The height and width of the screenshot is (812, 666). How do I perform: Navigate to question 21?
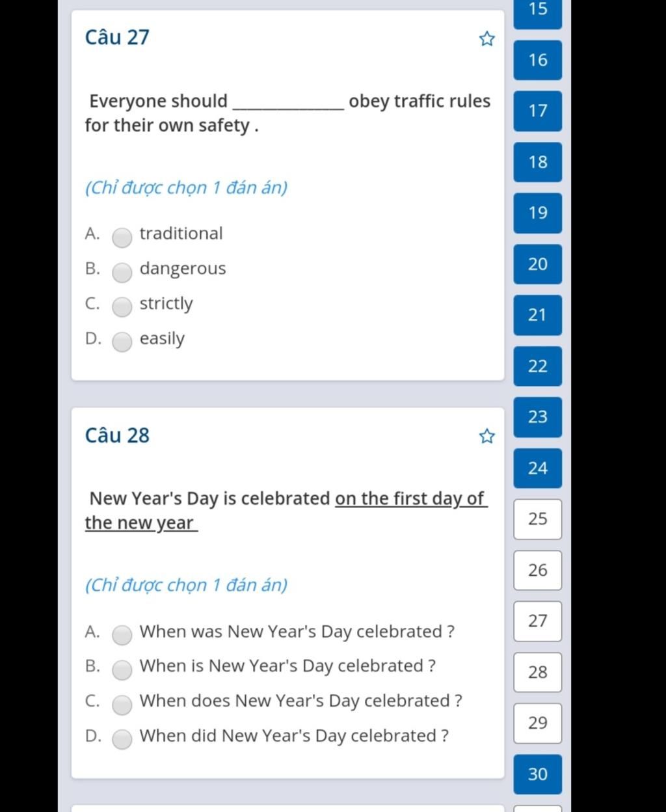[x=538, y=315]
